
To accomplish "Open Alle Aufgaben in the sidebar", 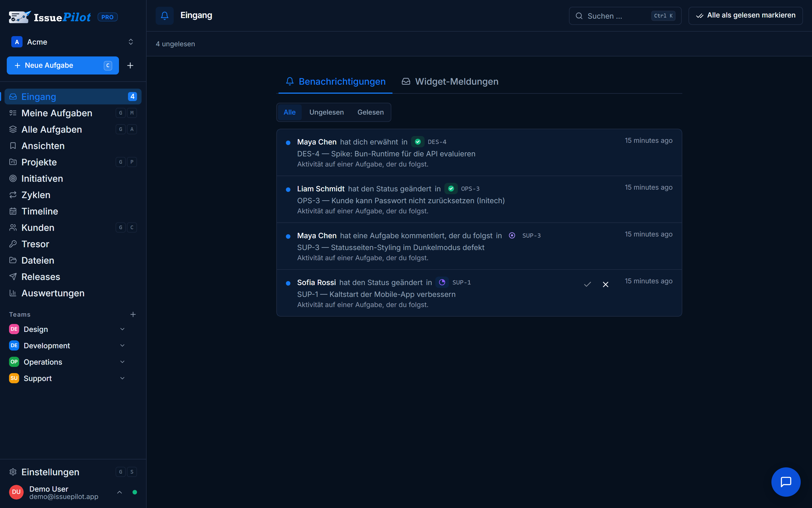I will tap(73, 129).
